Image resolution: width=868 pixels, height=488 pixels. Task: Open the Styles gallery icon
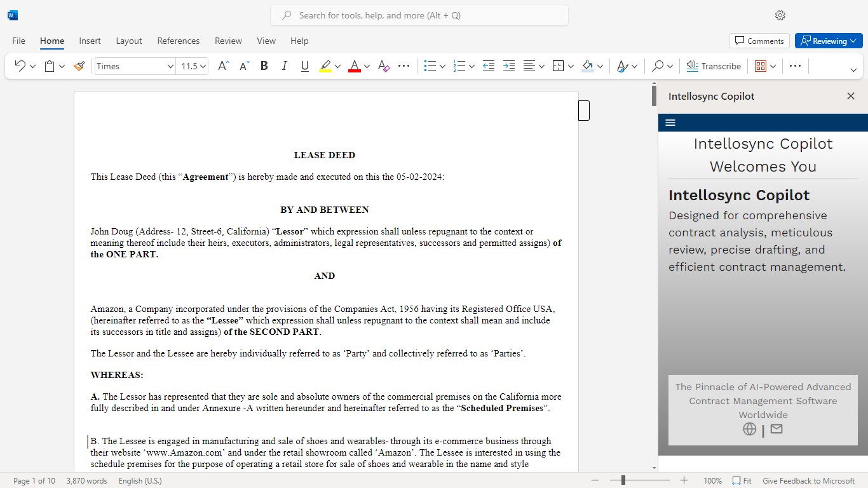pyautogui.click(x=622, y=66)
